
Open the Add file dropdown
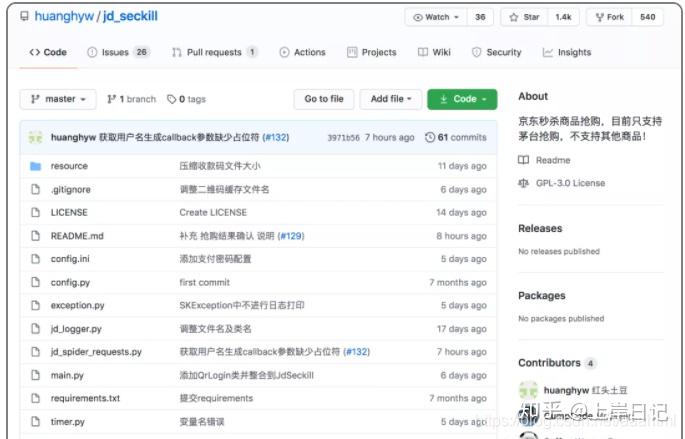391,99
